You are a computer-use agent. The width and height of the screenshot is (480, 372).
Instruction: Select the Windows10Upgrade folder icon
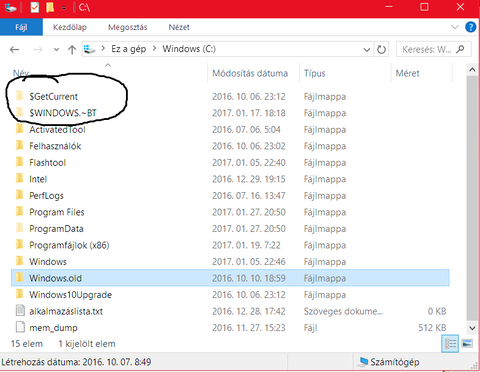pos(20,295)
